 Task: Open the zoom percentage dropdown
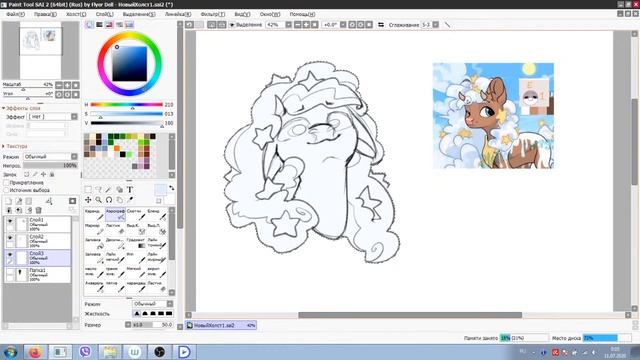(x=289, y=25)
